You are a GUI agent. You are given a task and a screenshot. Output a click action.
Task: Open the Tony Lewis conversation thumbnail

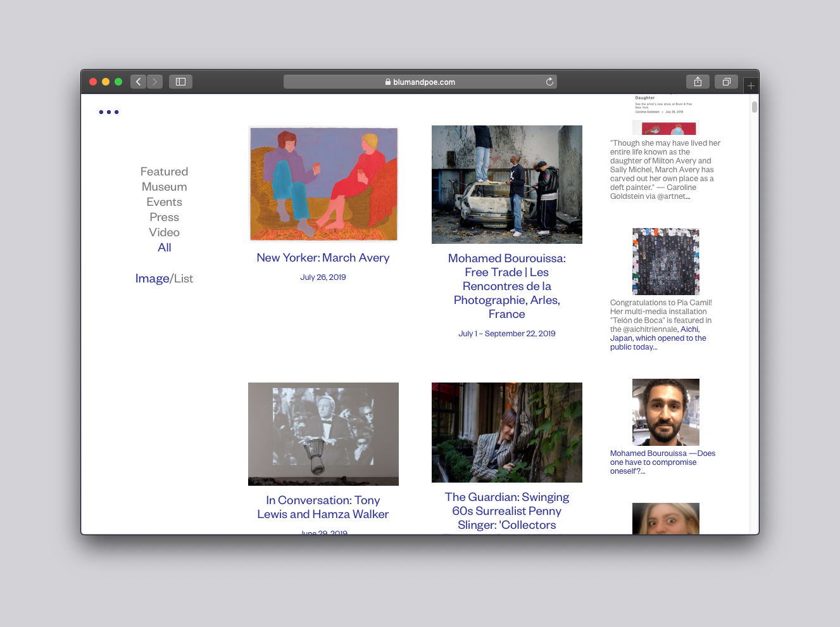pos(323,434)
